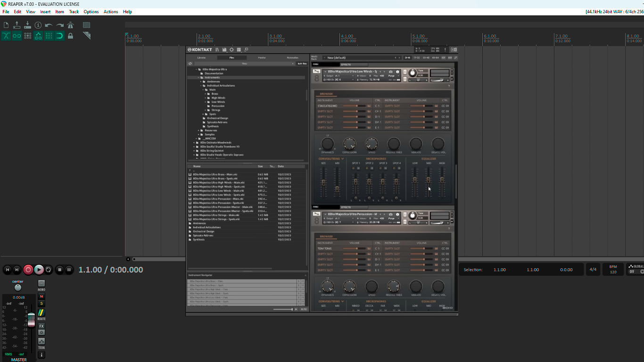Click the BPM 120 tempo field
This screenshot has width=644, height=362.
[x=613, y=270]
